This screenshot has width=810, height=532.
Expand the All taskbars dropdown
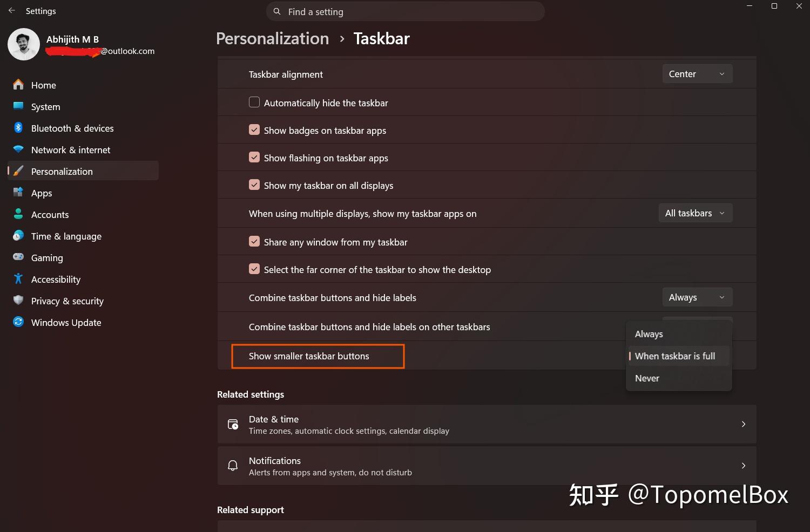[x=696, y=213]
